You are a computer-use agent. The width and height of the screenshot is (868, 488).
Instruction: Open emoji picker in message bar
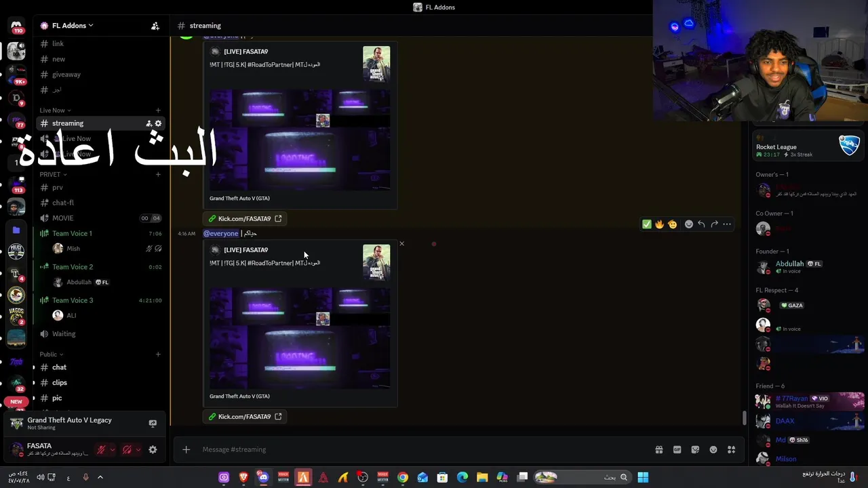tap(713, 449)
